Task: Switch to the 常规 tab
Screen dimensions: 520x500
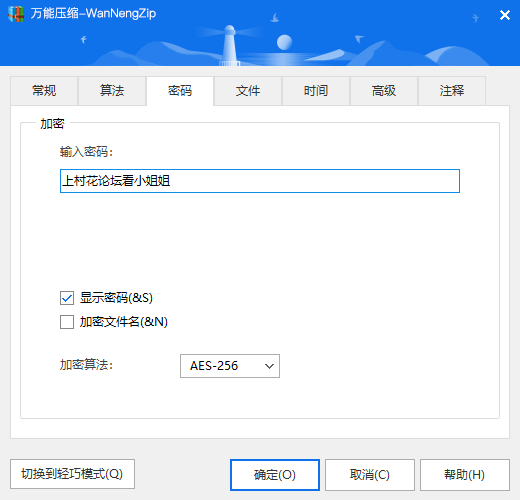Action: [44, 91]
